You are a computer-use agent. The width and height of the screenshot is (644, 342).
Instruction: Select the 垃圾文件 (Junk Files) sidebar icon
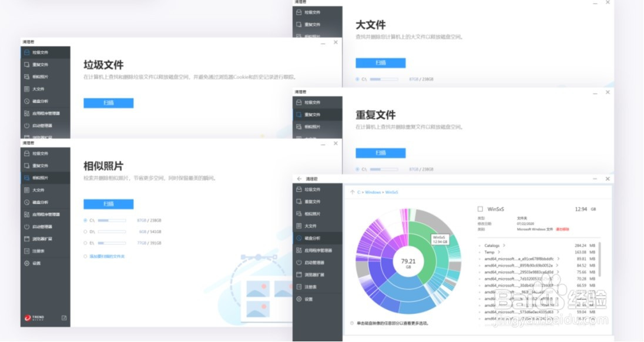26,152
